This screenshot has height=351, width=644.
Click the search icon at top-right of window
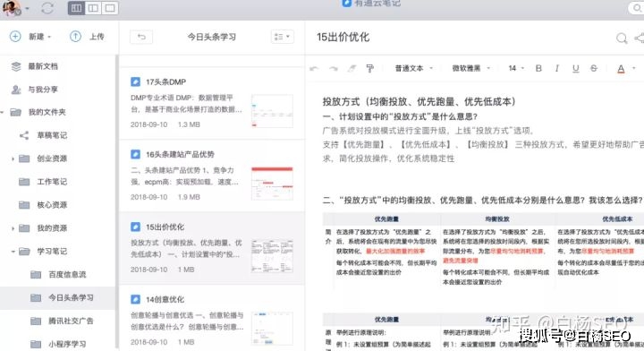637,8
